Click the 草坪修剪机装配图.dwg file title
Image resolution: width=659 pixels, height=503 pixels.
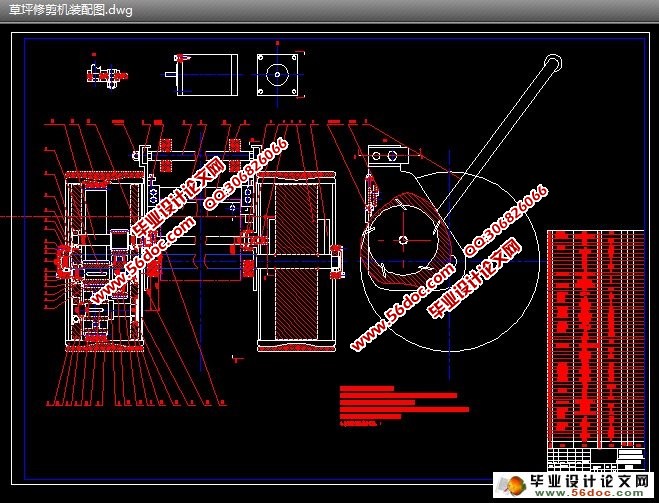click(x=71, y=10)
